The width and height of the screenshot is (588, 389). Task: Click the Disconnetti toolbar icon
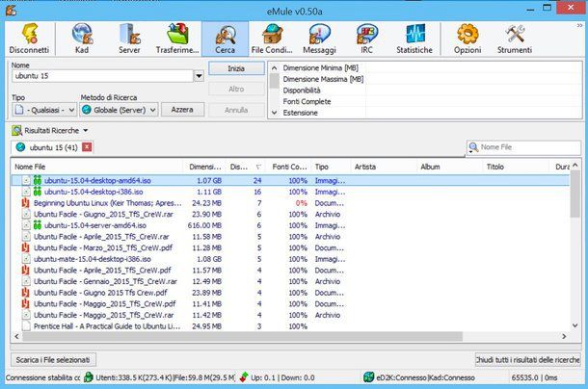(x=29, y=39)
